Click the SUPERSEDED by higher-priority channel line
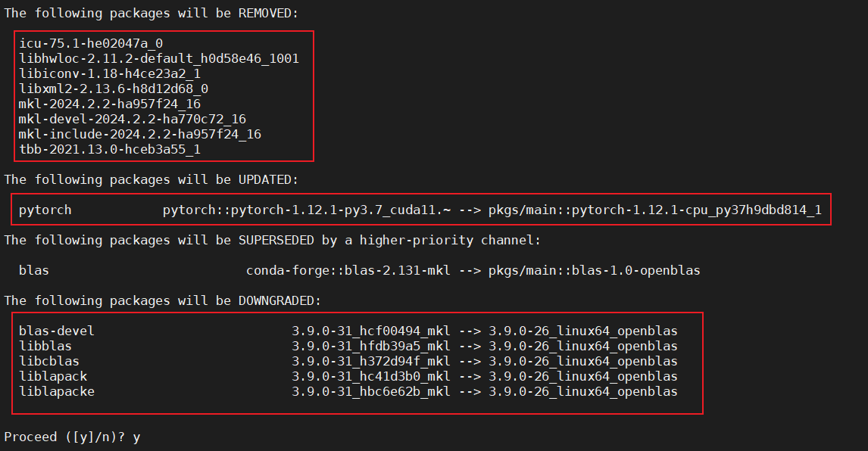 point(273,240)
